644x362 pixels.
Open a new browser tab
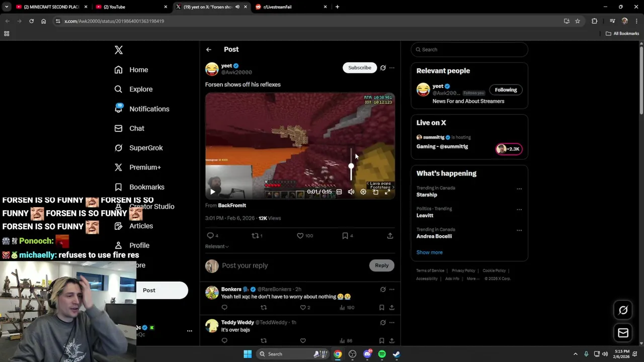coord(337,7)
